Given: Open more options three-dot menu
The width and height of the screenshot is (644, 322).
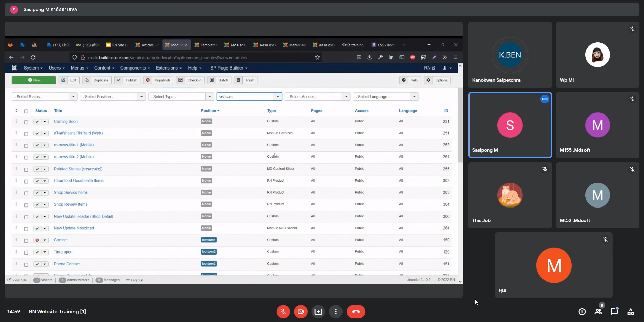Looking at the screenshot, I should (335, 312).
